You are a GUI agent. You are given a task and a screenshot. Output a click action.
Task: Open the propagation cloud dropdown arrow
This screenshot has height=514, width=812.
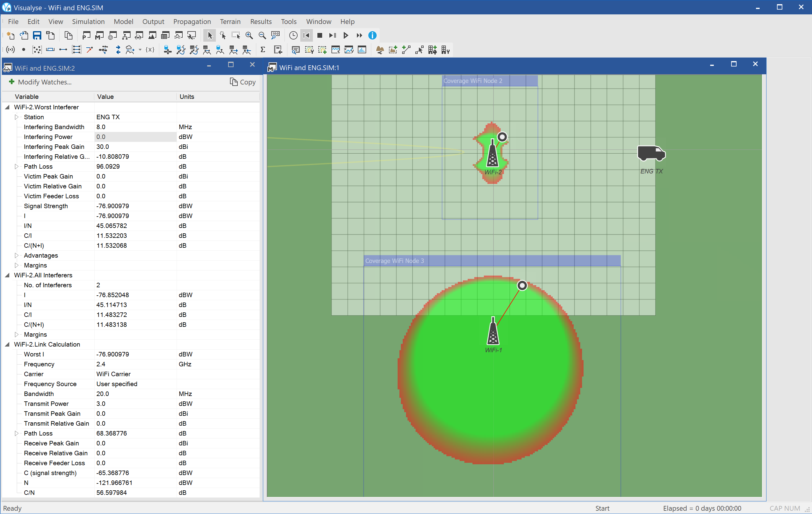tap(140, 50)
